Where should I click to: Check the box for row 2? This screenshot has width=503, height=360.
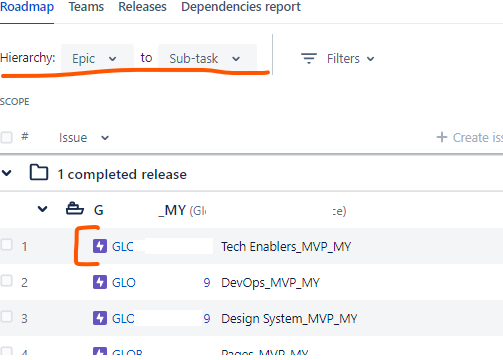coord(6,281)
